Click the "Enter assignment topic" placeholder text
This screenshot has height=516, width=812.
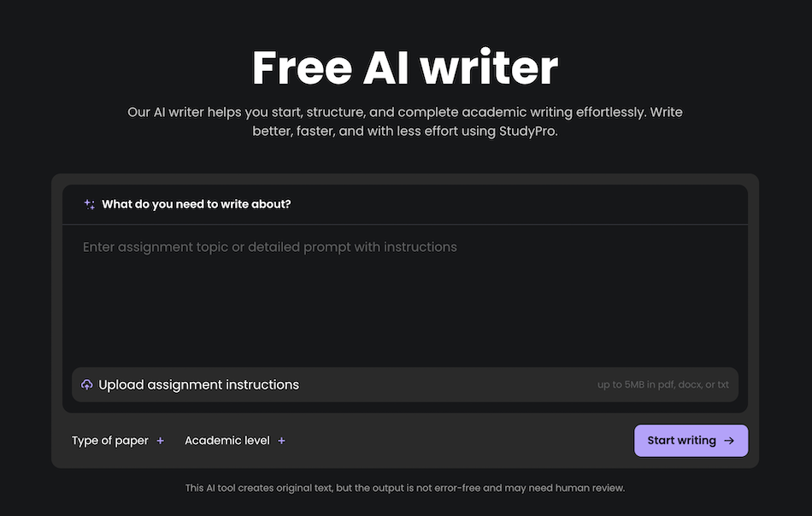[x=269, y=247]
